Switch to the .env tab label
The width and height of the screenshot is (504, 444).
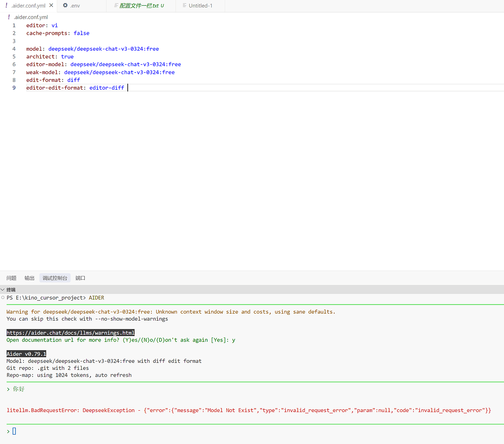click(75, 6)
